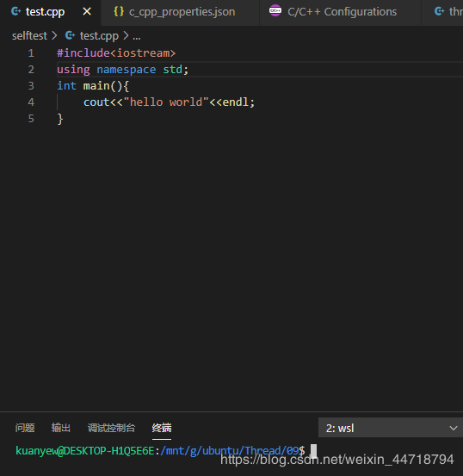Click line number 4 in the gutter

[x=31, y=102]
